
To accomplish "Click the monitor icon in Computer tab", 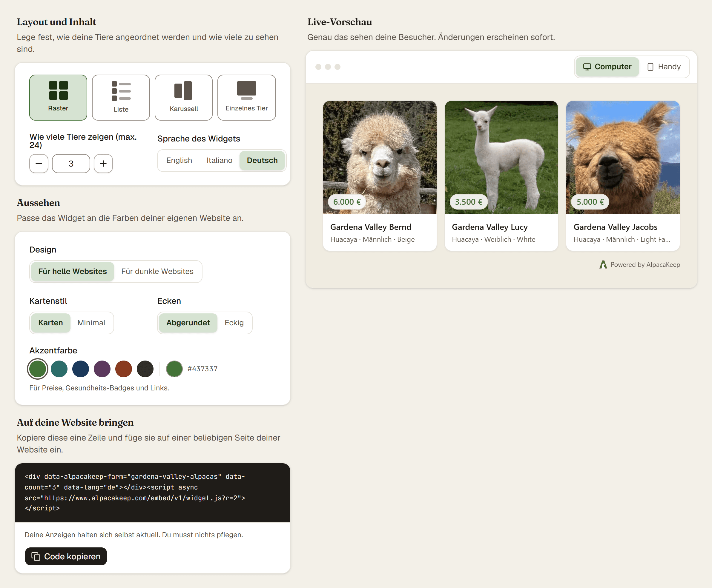I will 587,67.
